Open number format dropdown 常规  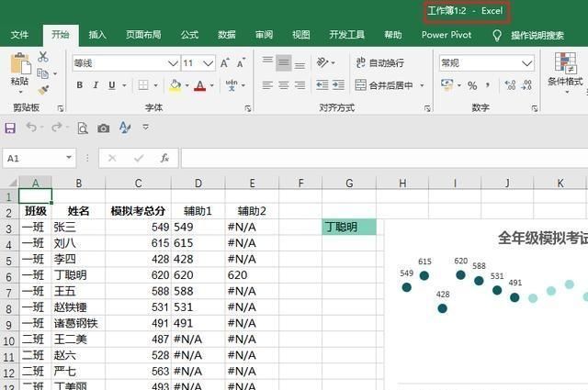click(526, 63)
